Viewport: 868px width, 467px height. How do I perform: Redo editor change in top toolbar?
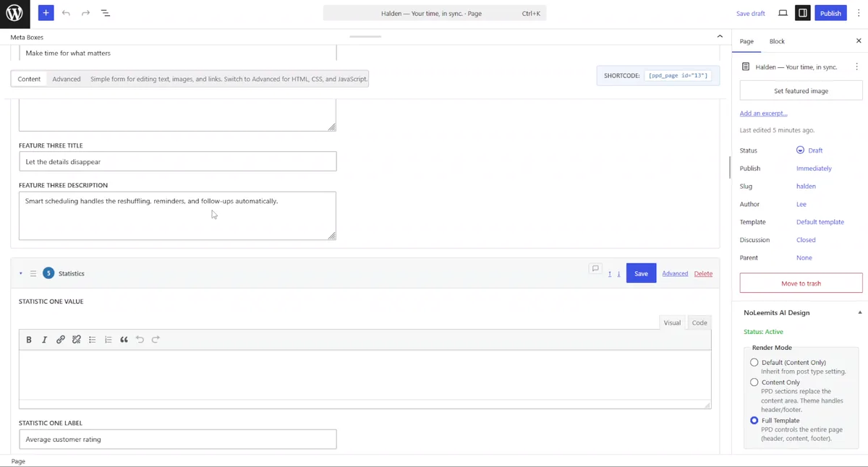click(85, 13)
